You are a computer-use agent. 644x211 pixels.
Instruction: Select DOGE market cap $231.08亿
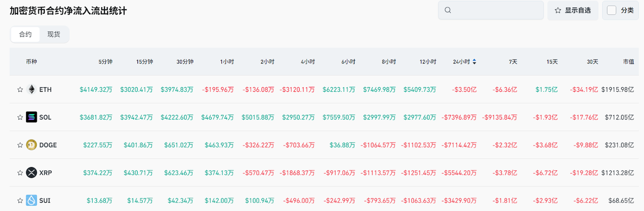coord(620,145)
